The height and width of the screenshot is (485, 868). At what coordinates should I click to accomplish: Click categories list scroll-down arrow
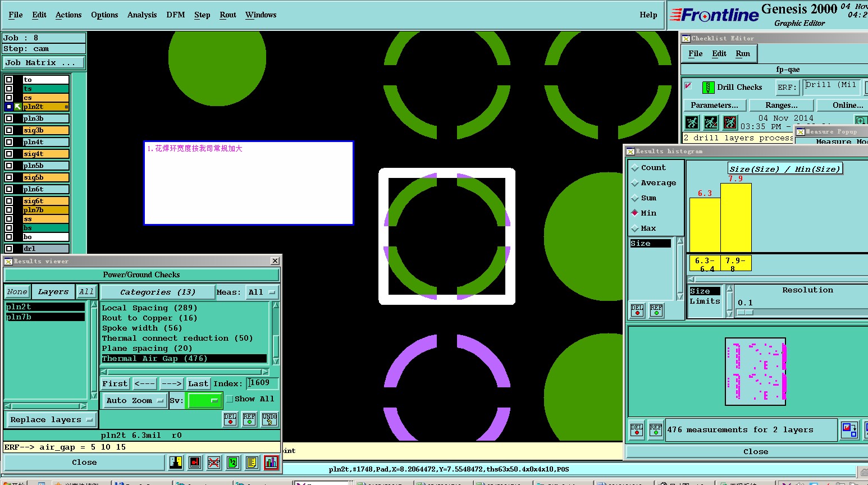pyautogui.click(x=276, y=361)
